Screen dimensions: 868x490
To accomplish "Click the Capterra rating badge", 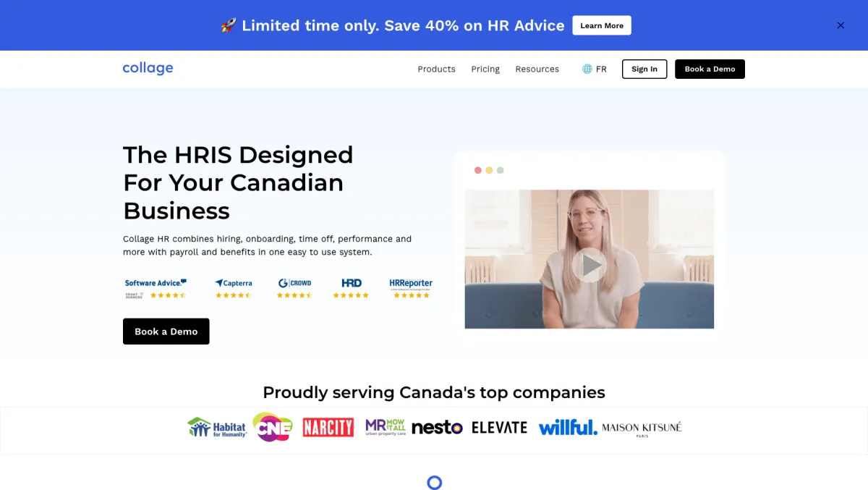I will [x=233, y=288].
